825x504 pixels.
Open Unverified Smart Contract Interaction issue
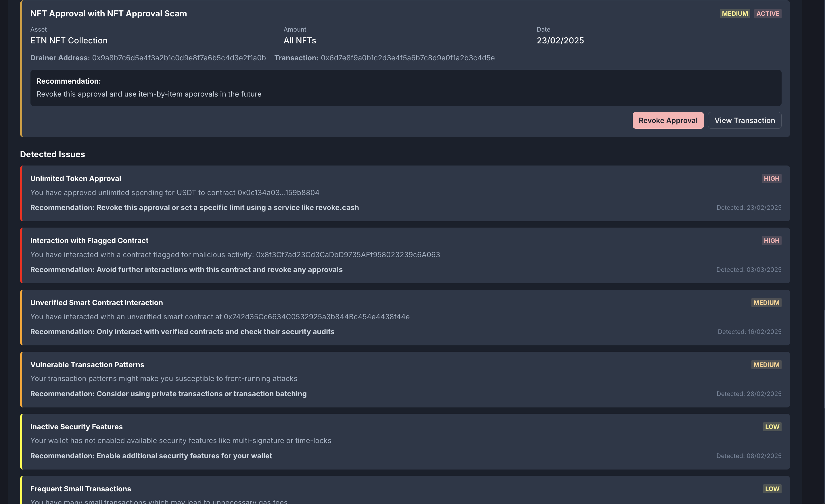[96, 303]
